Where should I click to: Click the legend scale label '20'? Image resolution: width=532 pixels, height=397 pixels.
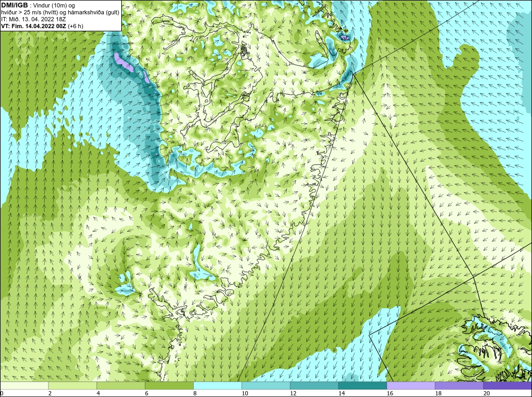487,393
